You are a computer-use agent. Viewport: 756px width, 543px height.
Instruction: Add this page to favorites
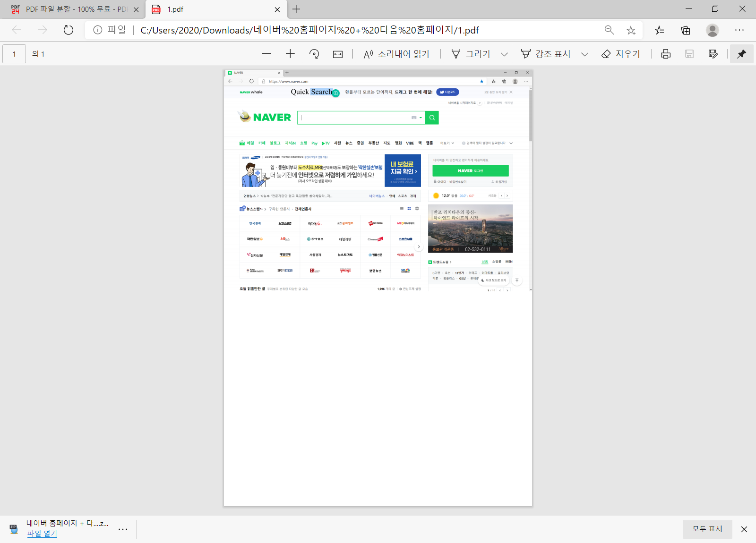coord(631,30)
